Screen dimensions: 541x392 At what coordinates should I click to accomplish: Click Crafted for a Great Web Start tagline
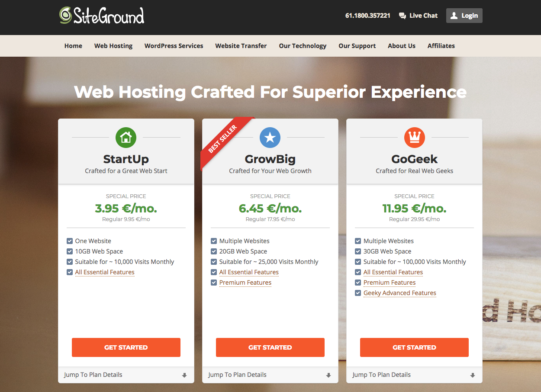126,171
